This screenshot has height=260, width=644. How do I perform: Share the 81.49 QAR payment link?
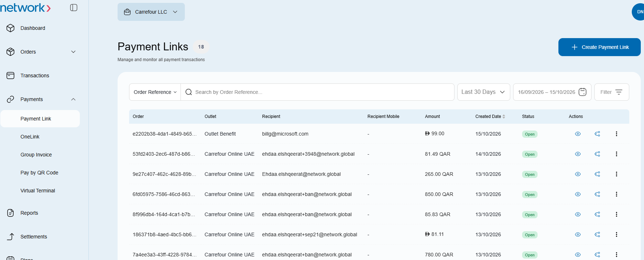pyautogui.click(x=597, y=154)
